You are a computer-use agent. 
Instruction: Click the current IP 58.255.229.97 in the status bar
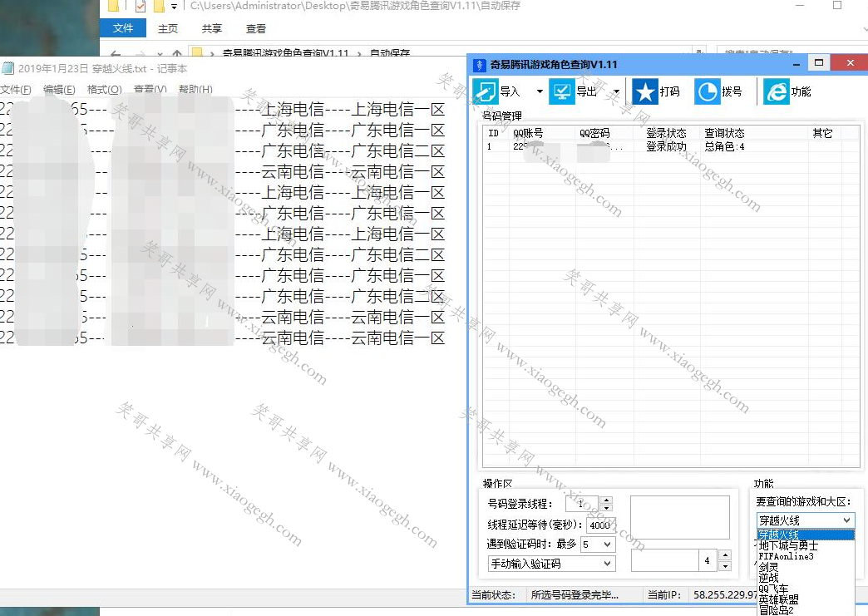point(725,595)
